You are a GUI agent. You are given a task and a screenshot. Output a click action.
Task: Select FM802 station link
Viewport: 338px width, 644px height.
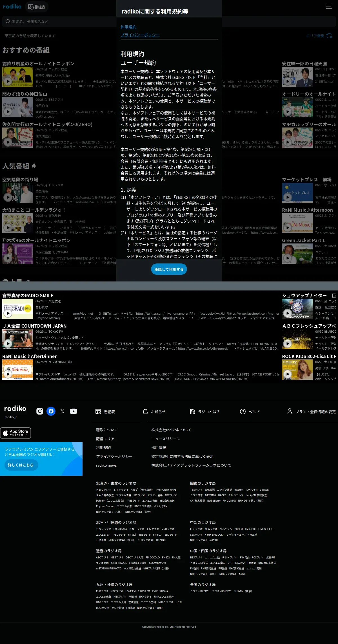[166, 558]
